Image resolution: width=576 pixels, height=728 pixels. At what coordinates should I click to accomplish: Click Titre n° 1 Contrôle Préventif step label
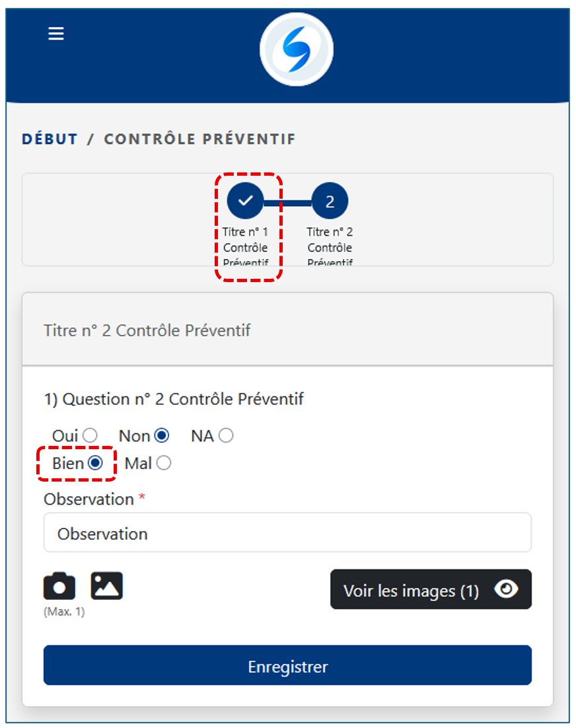pyautogui.click(x=246, y=248)
